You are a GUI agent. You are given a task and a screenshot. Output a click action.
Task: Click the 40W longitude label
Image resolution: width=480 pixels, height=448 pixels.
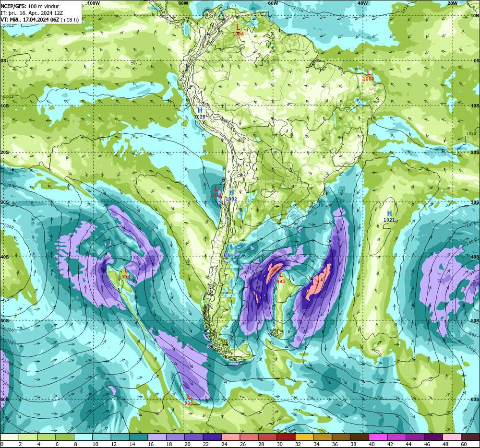pyautogui.click(x=362, y=3)
